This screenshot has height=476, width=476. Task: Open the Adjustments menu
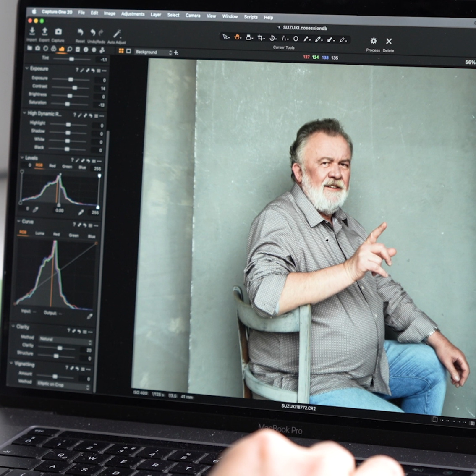(133, 14)
